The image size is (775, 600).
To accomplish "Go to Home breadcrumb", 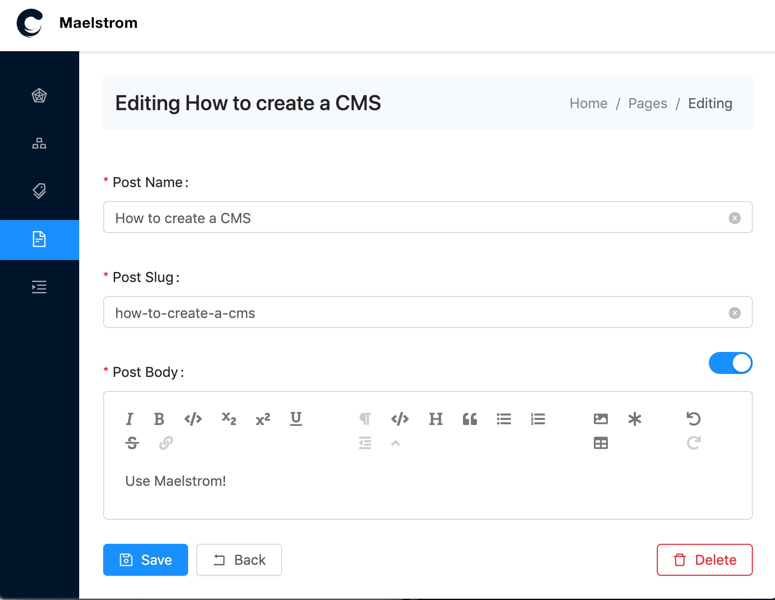I will tap(588, 103).
